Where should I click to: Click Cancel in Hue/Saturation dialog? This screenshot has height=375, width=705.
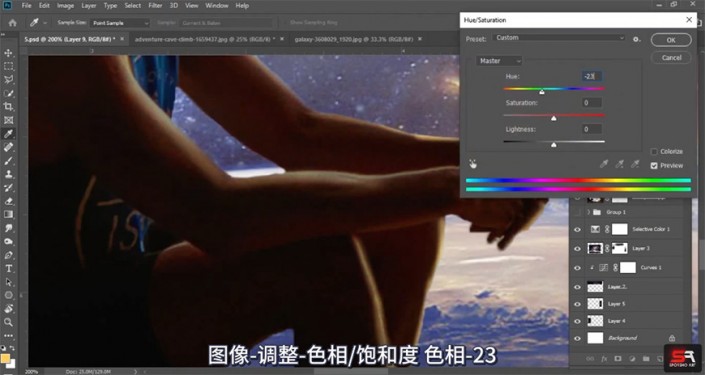coord(671,58)
